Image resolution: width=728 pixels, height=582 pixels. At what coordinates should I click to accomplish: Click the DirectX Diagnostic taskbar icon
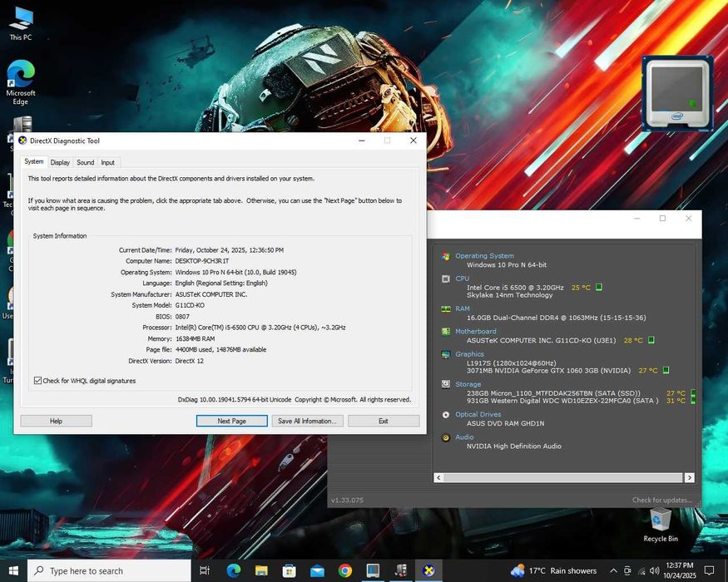[x=428, y=570]
